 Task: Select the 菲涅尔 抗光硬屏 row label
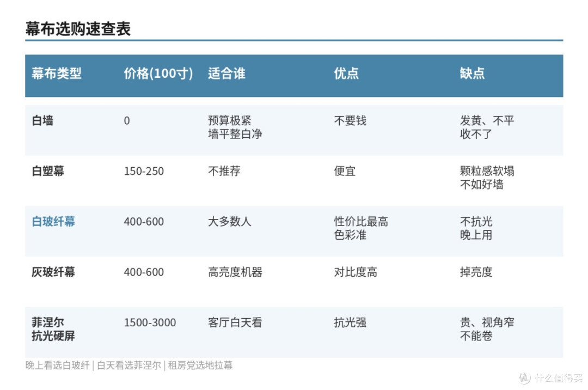point(53,329)
